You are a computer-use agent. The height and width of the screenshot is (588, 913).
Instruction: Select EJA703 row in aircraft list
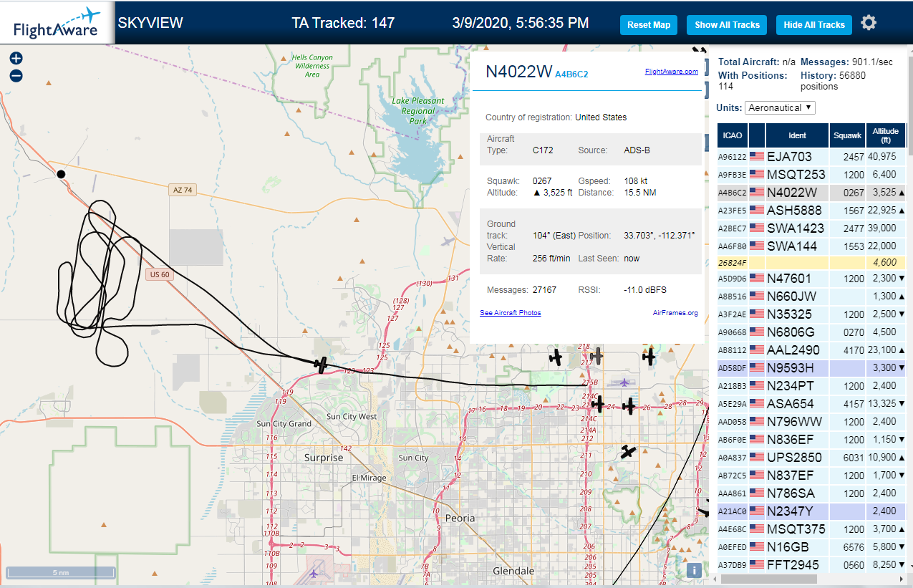[812, 156]
